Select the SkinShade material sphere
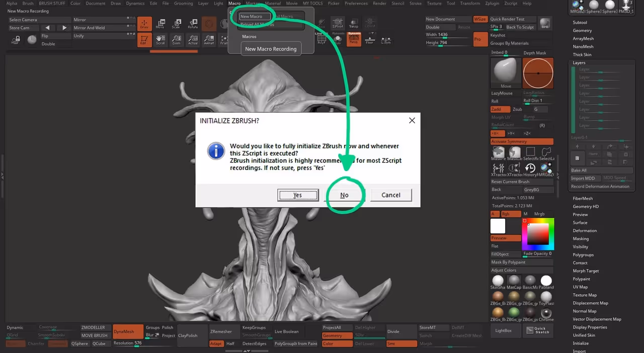644x353 pixels. click(498, 282)
